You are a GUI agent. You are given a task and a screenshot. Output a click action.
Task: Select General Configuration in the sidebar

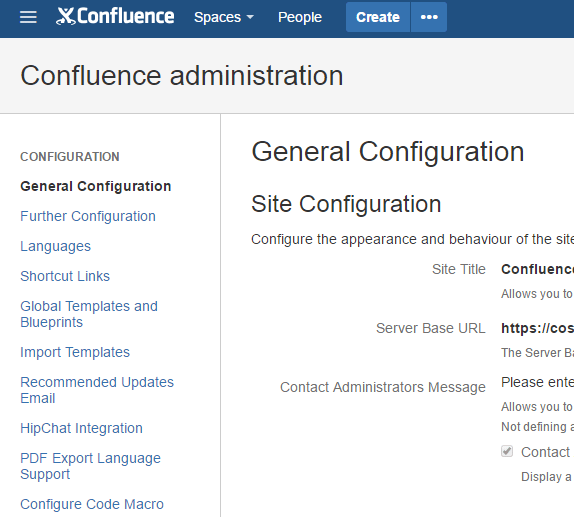tap(96, 186)
